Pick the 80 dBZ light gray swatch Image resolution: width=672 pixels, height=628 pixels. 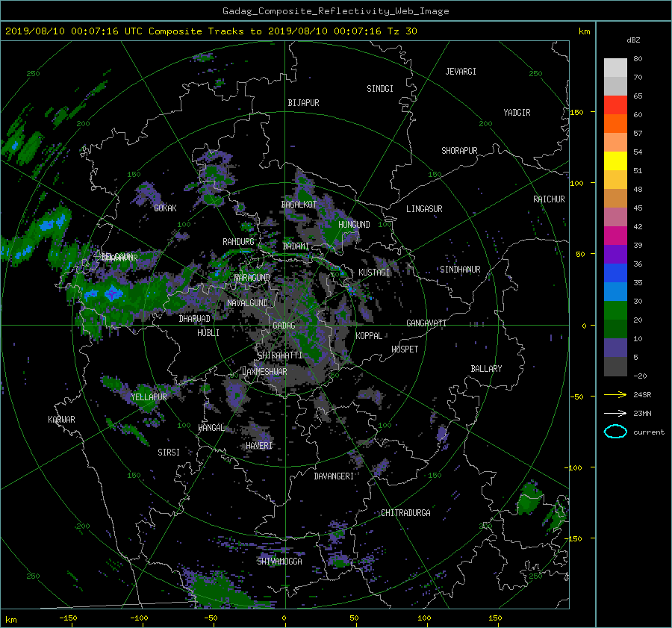(x=615, y=67)
